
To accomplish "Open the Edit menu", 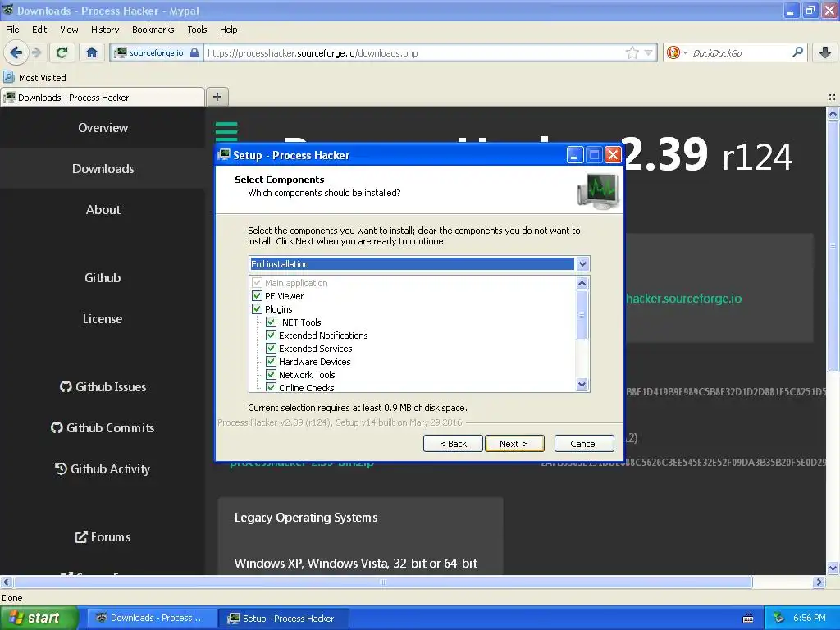I will 39,30.
